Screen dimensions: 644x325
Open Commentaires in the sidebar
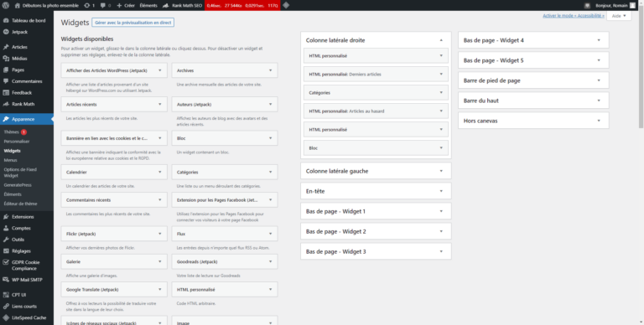pyautogui.click(x=27, y=81)
